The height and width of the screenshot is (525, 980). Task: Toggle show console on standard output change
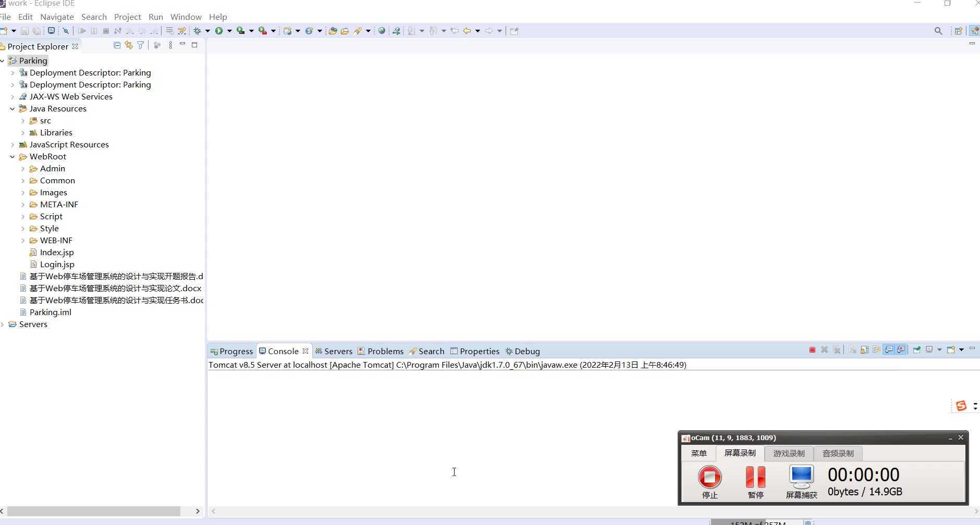click(889, 349)
